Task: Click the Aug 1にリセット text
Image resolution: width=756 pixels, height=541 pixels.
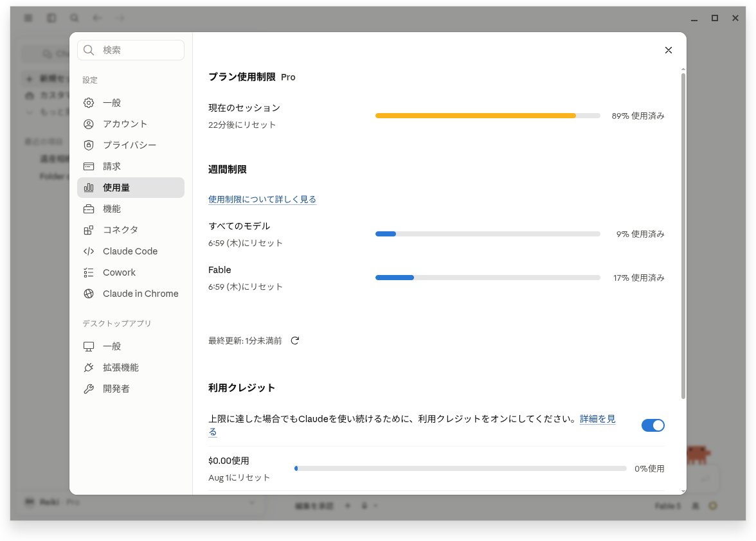Action: coord(239,477)
